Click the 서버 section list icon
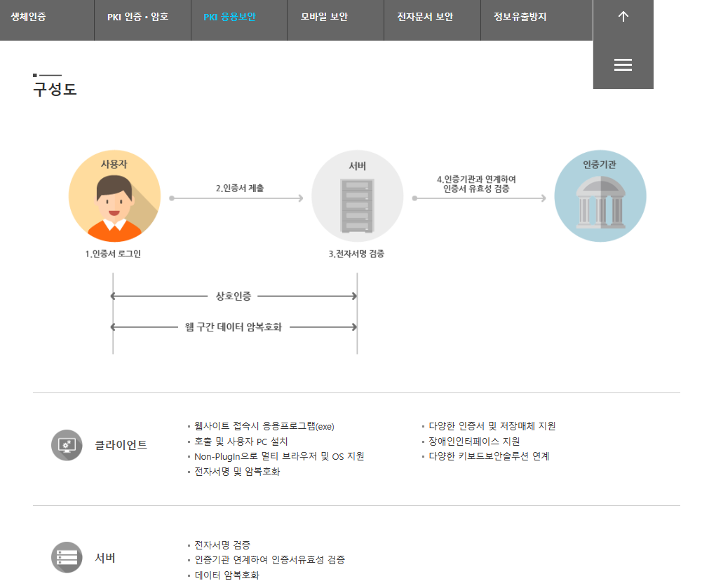 click(x=67, y=558)
